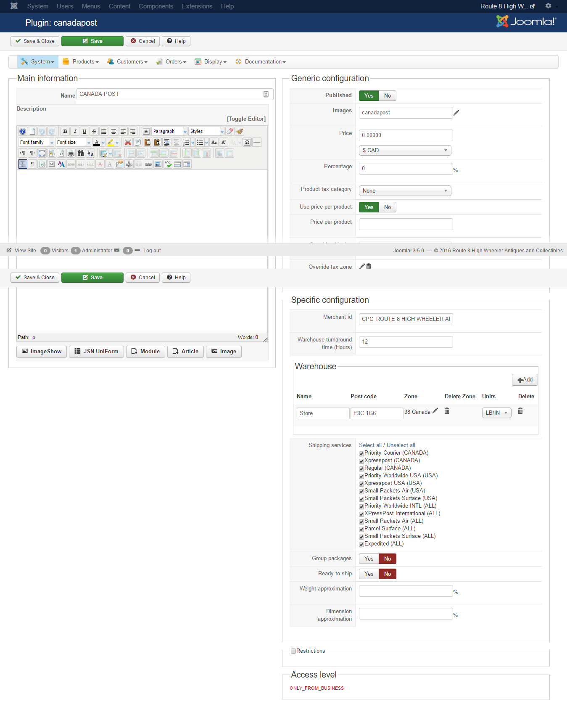Uncheck Expedited (ALL) shipping service
The height and width of the screenshot is (728, 567).
coord(361,545)
